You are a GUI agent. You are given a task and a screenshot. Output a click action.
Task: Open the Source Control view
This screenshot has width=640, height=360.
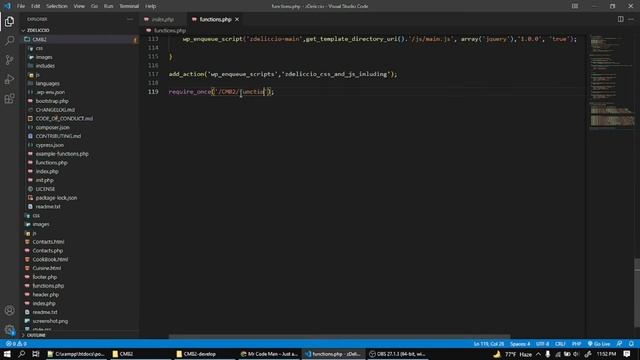pyautogui.click(x=9, y=60)
